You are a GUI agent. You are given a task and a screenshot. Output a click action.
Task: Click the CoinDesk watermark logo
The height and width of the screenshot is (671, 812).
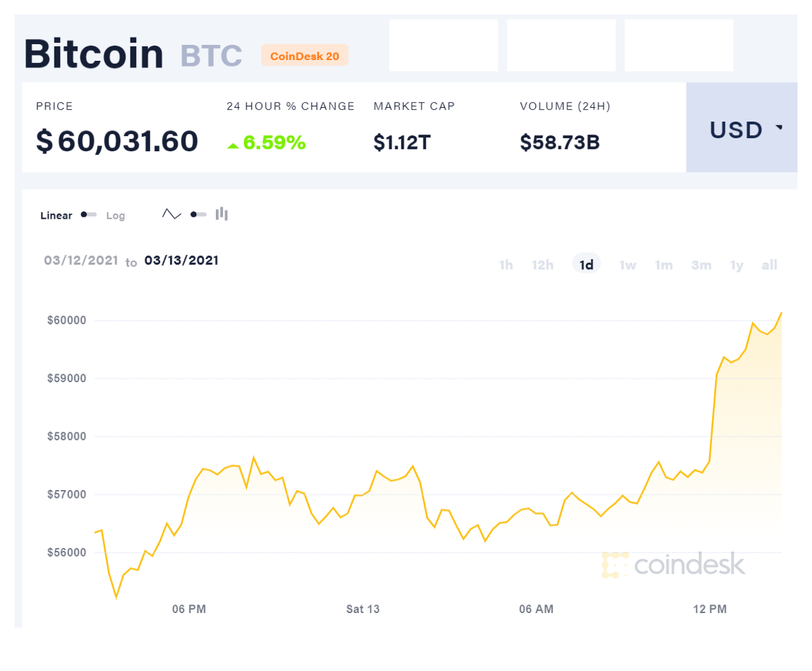point(674,565)
